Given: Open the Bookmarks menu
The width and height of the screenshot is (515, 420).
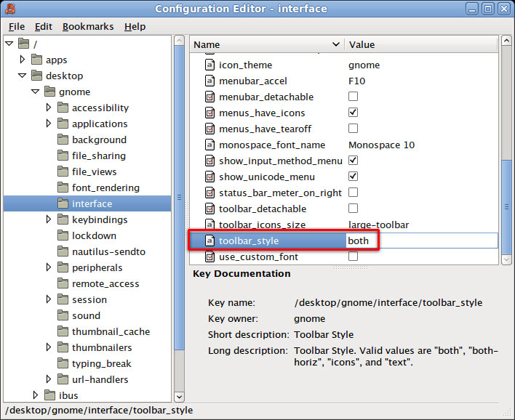Looking at the screenshot, I should pyautogui.click(x=88, y=27).
